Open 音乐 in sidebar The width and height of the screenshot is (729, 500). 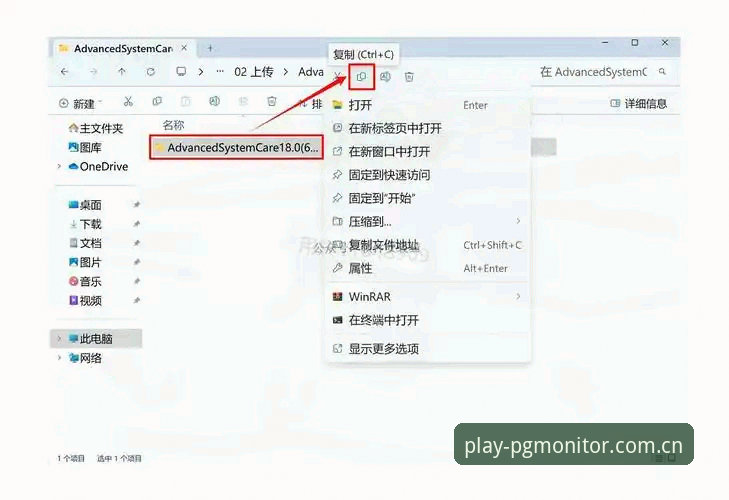85,281
